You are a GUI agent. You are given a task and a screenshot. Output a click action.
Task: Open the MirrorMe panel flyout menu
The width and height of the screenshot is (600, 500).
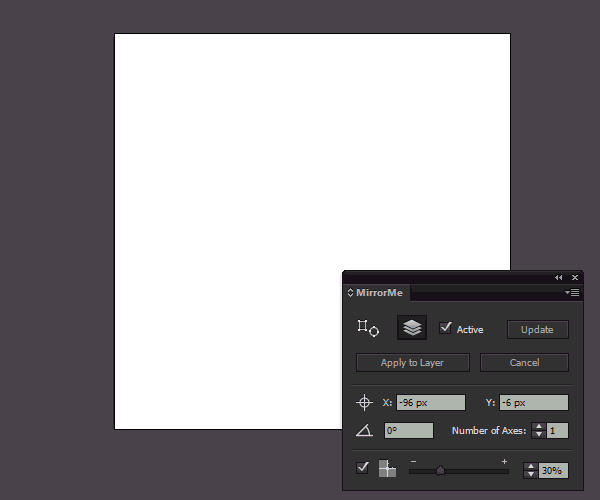(573, 293)
